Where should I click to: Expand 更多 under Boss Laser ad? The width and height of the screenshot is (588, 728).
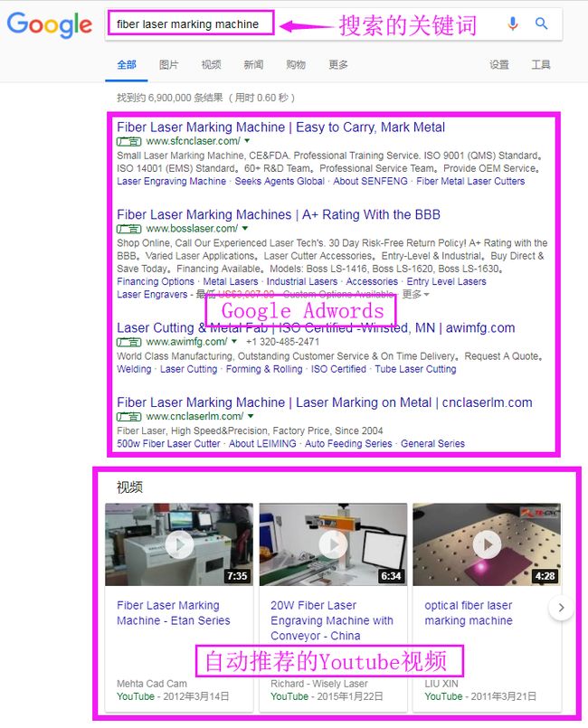[x=415, y=294]
